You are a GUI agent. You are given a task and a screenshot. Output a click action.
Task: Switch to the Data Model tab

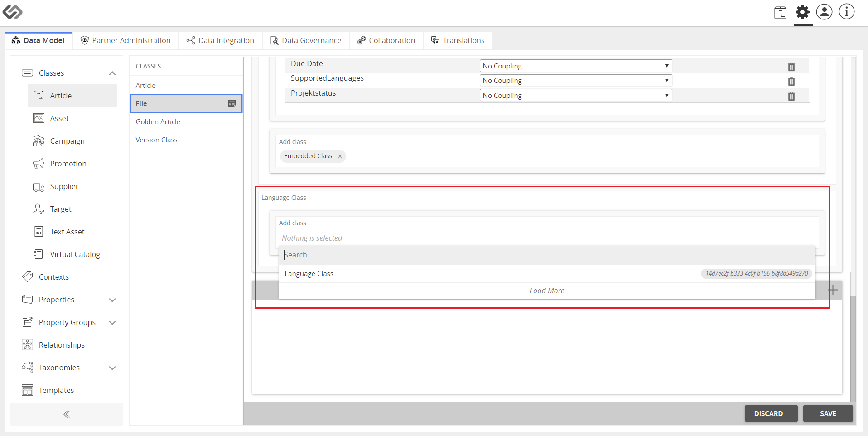(x=39, y=40)
